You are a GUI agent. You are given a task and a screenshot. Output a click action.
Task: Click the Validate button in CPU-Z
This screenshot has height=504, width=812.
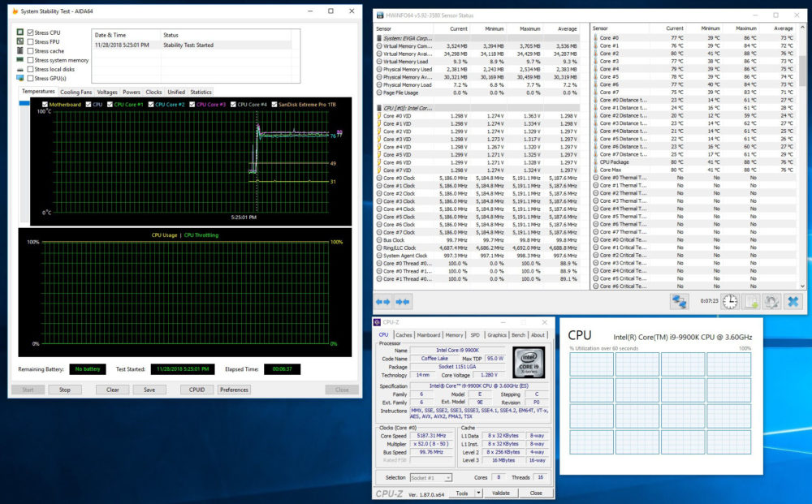coord(501,493)
